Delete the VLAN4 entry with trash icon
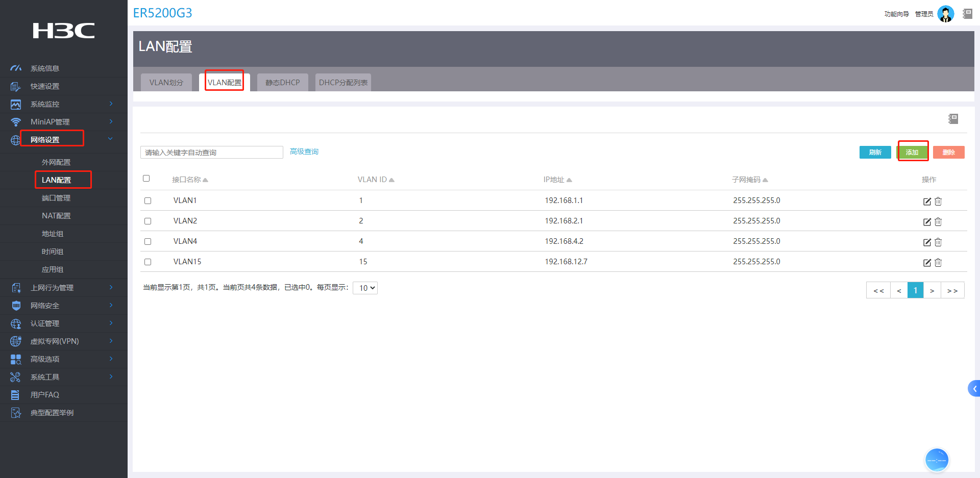 (x=938, y=242)
